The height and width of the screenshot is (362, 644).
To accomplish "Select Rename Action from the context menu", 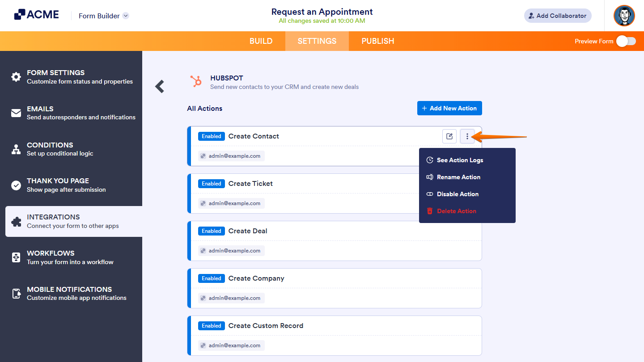I will (x=458, y=177).
